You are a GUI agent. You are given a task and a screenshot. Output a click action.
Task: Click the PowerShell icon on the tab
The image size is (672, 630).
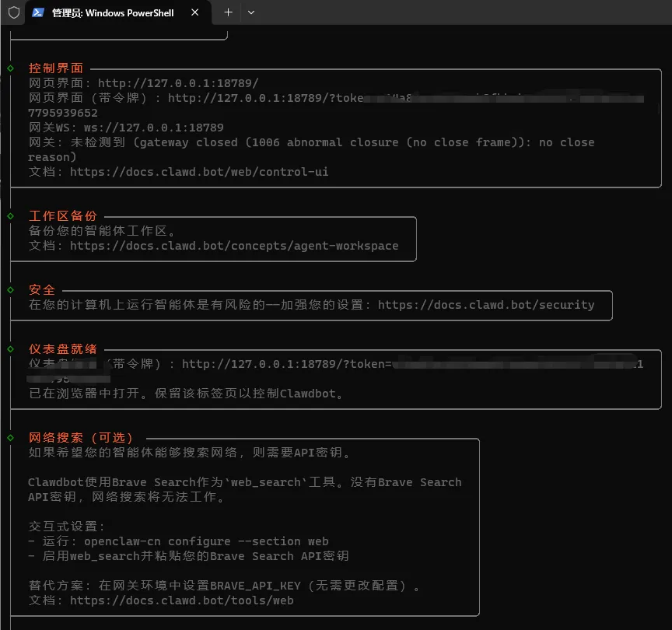[37, 12]
